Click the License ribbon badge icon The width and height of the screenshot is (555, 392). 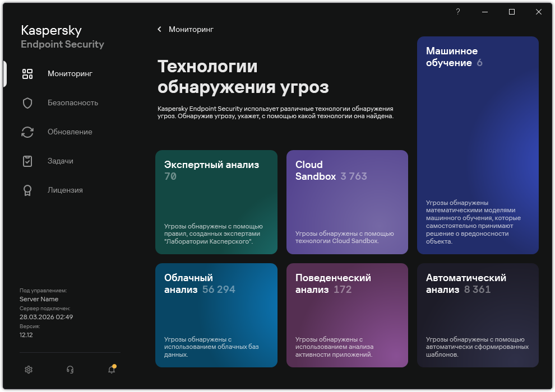(27, 190)
